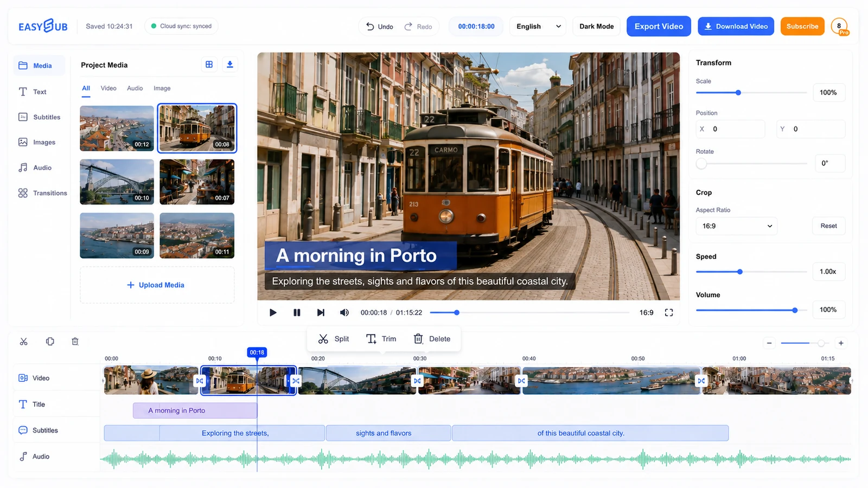Click the Subscribe button
The image size is (868, 488).
802,26
